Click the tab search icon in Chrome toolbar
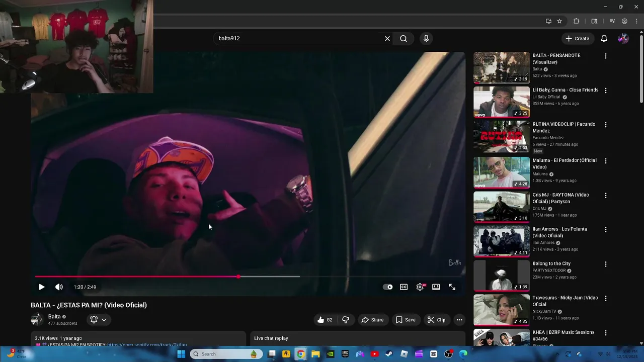This screenshot has height=362, width=644. point(594,21)
